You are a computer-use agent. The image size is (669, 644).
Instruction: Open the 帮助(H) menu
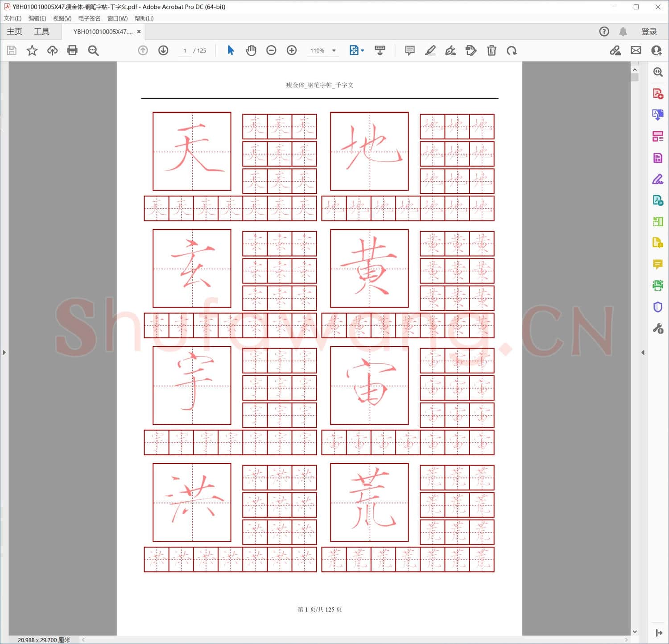coord(144,18)
